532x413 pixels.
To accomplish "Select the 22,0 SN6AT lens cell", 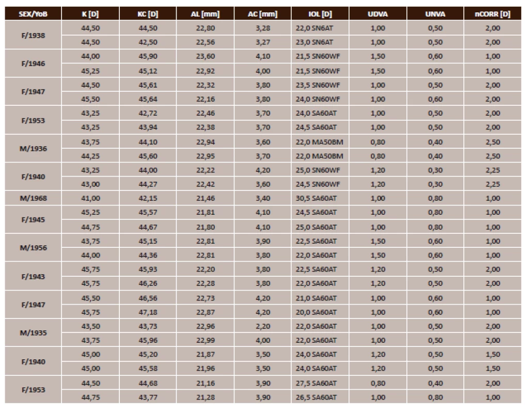I will point(320,28).
